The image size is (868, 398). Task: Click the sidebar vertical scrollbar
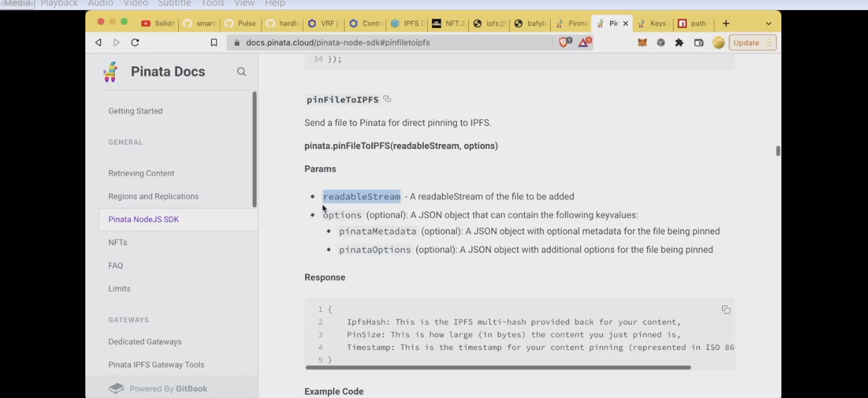(x=255, y=150)
